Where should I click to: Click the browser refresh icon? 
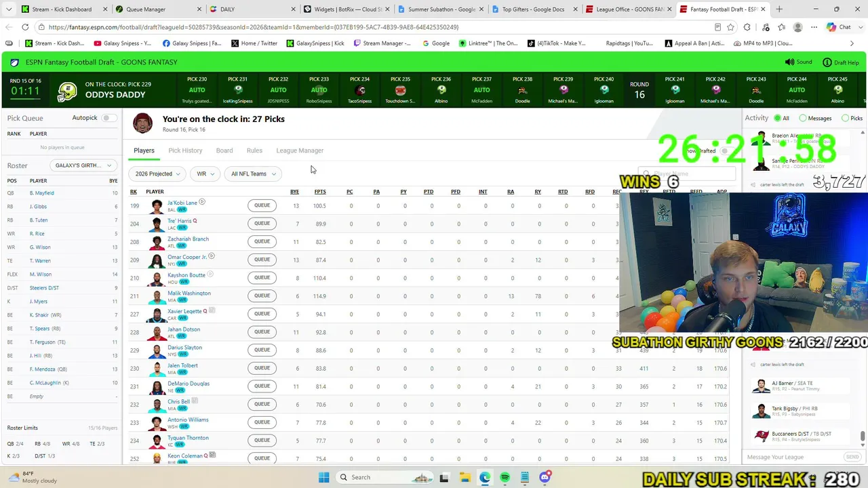click(25, 27)
